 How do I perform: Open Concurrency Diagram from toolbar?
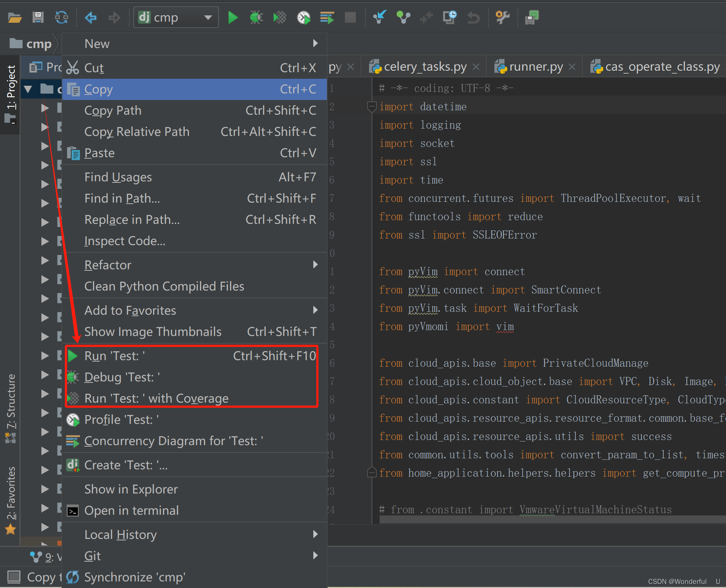[327, 17]
